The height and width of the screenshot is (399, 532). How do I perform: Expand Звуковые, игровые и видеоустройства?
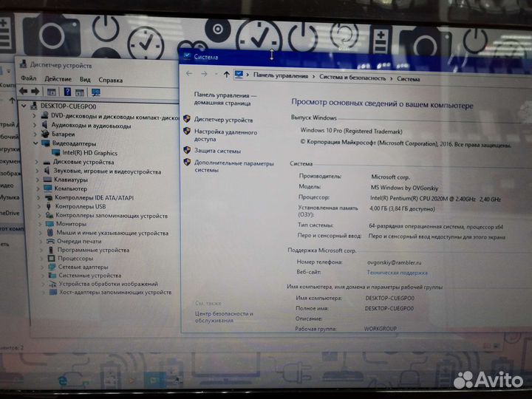click(x=38, y=171)
